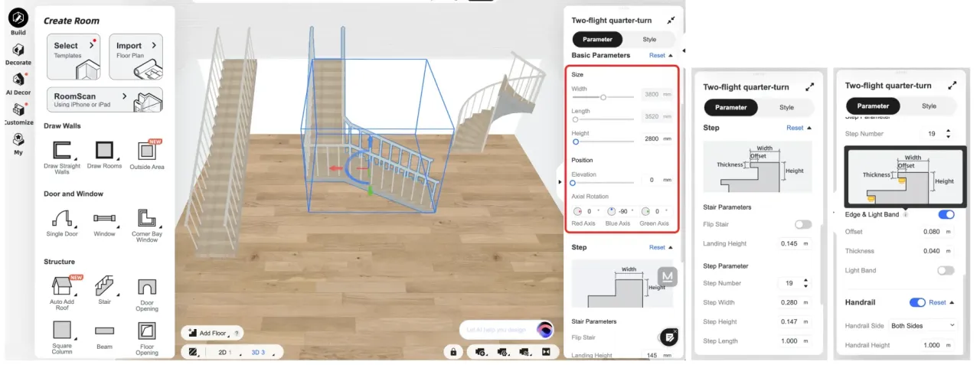Choose the Draw Rooms tool

tap(104, 151)
